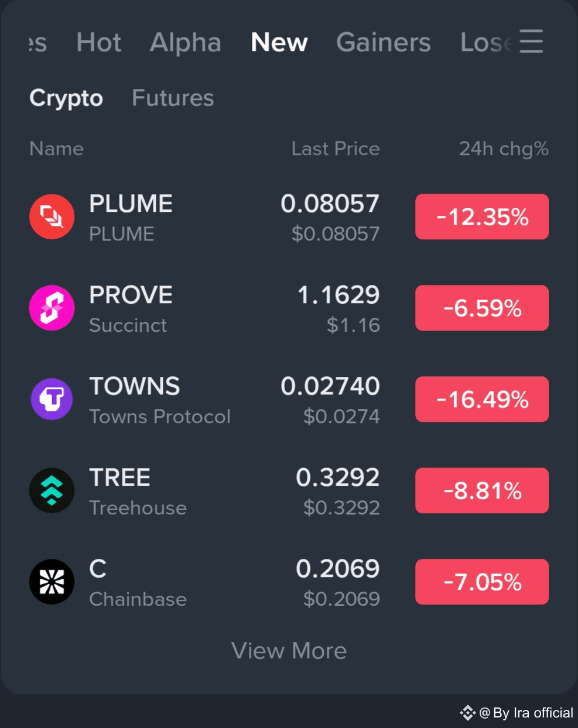
Task: Switch to the Hot tab
Action: click(99, 42)
